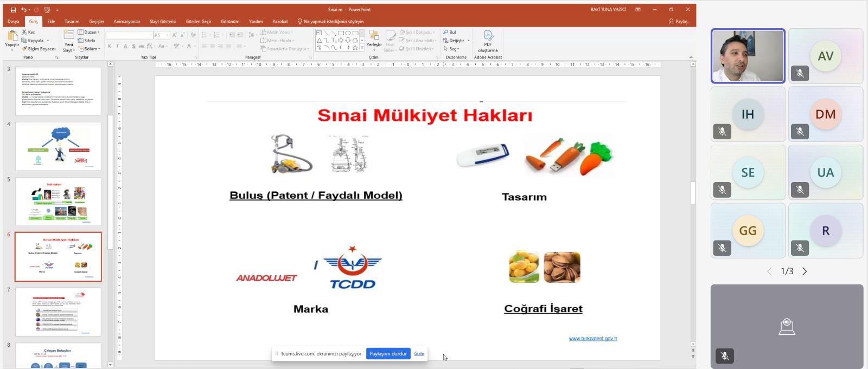
Task: Select slide 5 thumbnail
Action: [x=58, y=202]
